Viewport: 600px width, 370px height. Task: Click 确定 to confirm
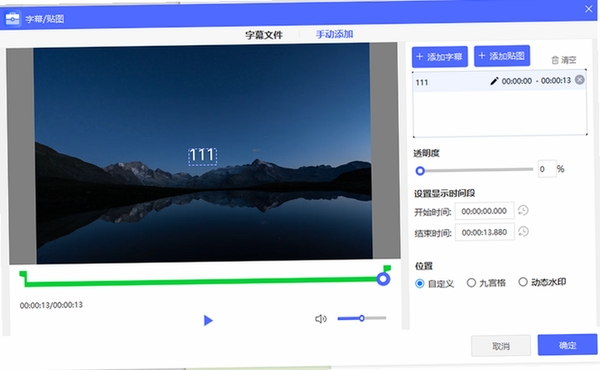[567, 345]
